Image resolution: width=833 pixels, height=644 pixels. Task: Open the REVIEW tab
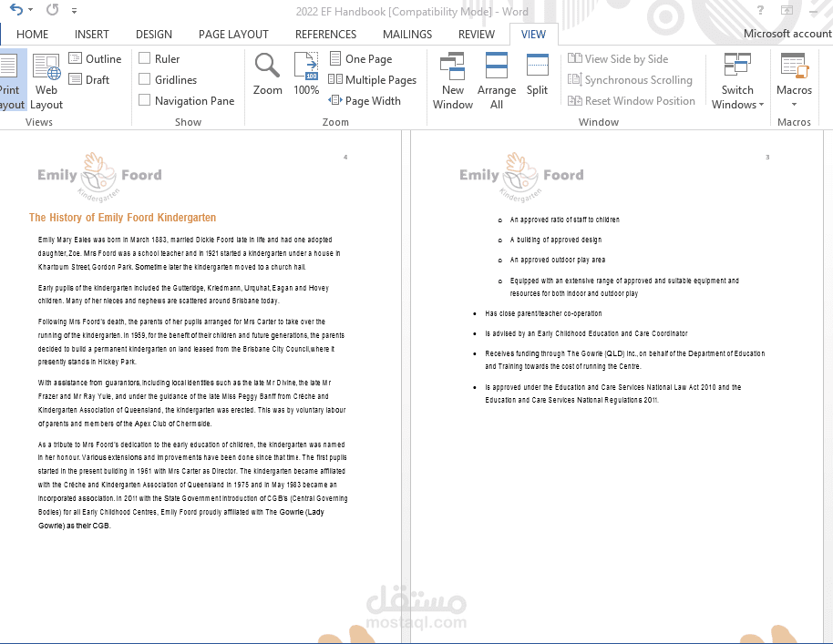click(x=477, y=35)
